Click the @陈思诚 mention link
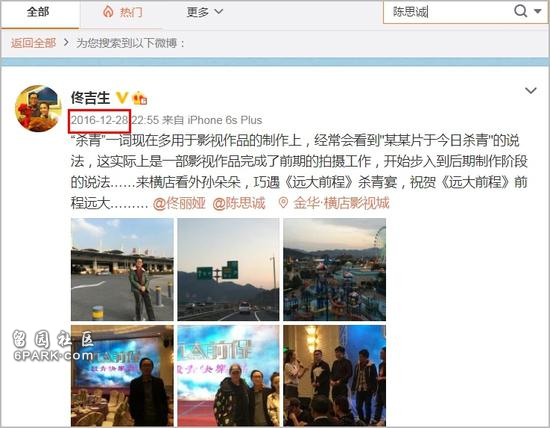The width and height of the screenshot is (550, 428). pyautogui.click(x=239, y=203)
